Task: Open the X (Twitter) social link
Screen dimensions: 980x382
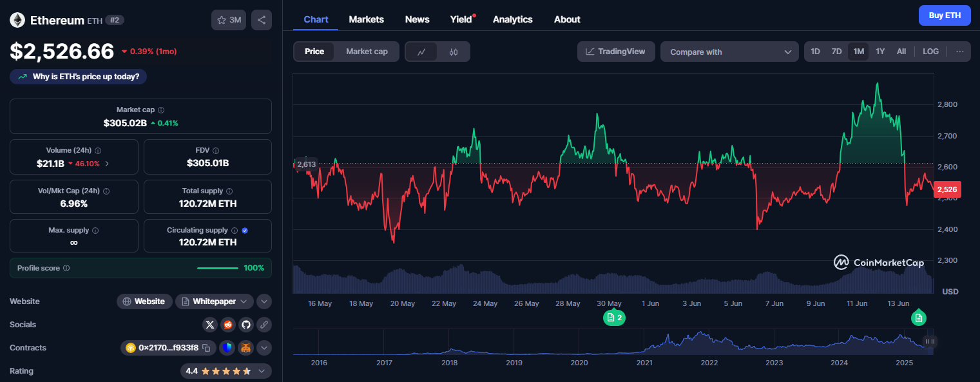Action: tap(210, 325)
